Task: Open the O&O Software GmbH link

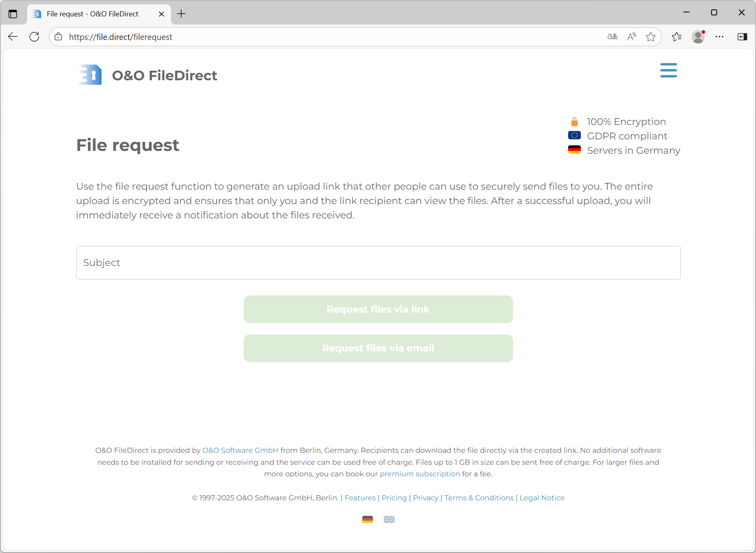Action: [x=240, y=450]
